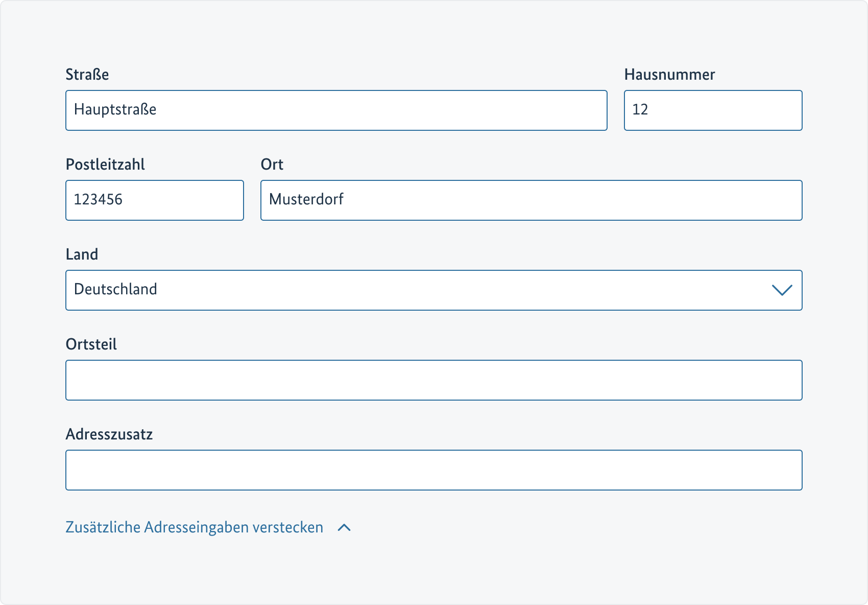Focus the empty Ortsteil field

coord(433,380)
